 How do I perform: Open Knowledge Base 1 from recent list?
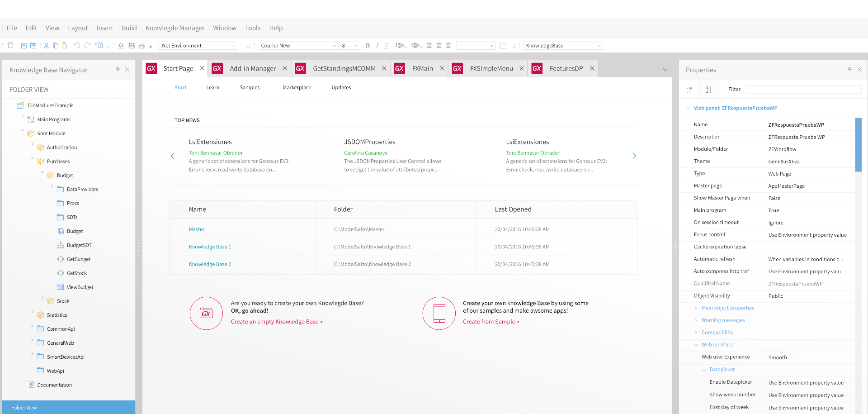click(210, 247)
